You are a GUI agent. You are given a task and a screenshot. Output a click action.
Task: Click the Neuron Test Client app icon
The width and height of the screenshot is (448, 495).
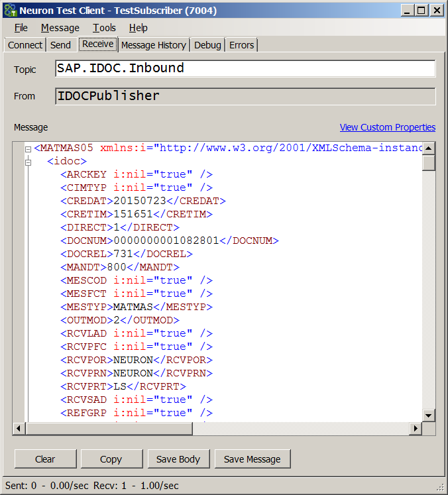[x=10, y=11]
